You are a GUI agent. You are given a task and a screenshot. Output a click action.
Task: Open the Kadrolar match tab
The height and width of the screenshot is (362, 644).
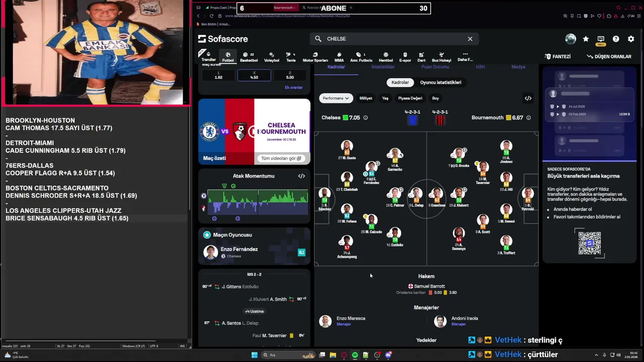[x=336, y=67]
